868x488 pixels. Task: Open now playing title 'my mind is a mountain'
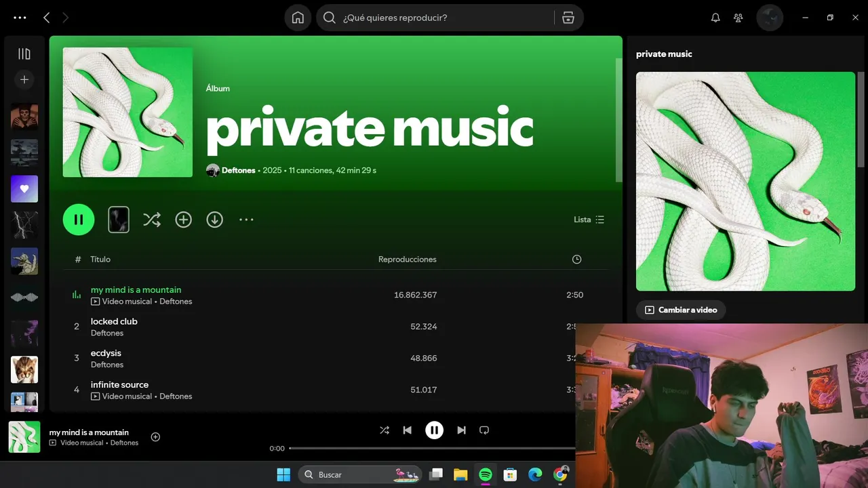(x=89, y=432)
